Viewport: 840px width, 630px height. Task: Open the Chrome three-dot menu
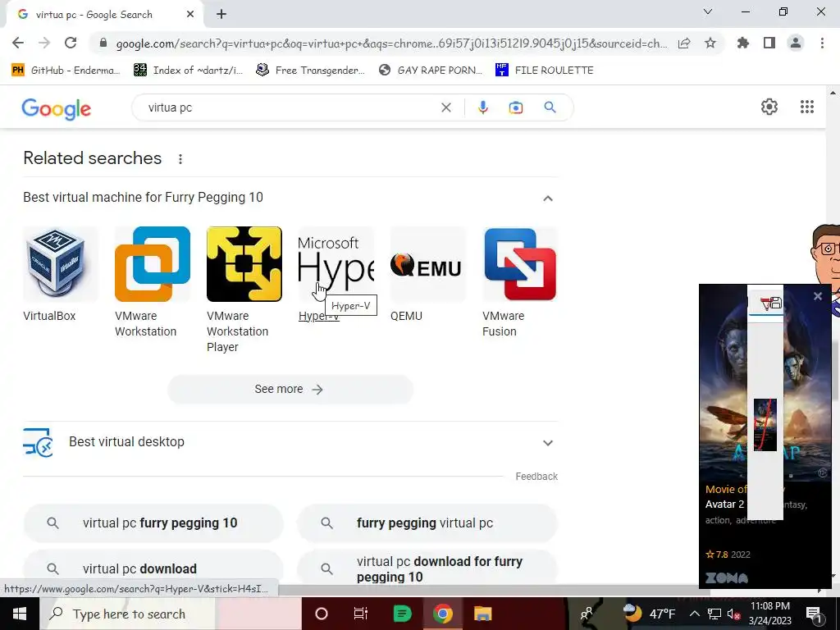[x=822, y=43]
